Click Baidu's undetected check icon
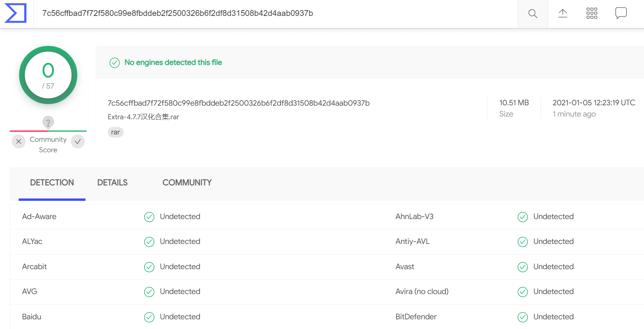The width and height of the screenshot is (644, 329). (x=149, y=317)
